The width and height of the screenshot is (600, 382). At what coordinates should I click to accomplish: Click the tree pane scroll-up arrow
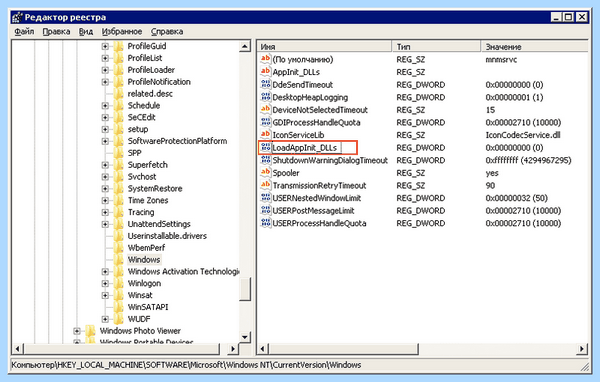click(245, 47)
